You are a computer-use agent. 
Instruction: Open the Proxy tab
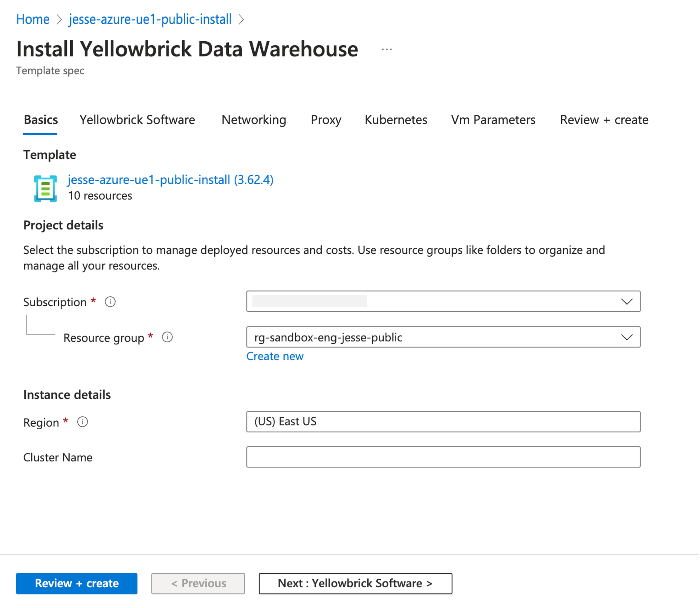tap(326, 120)
